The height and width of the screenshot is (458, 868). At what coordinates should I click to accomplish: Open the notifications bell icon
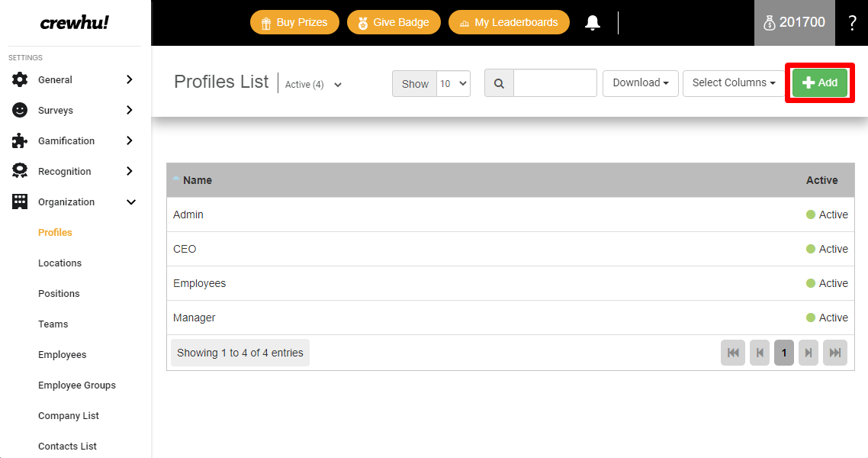click(592, 23)
